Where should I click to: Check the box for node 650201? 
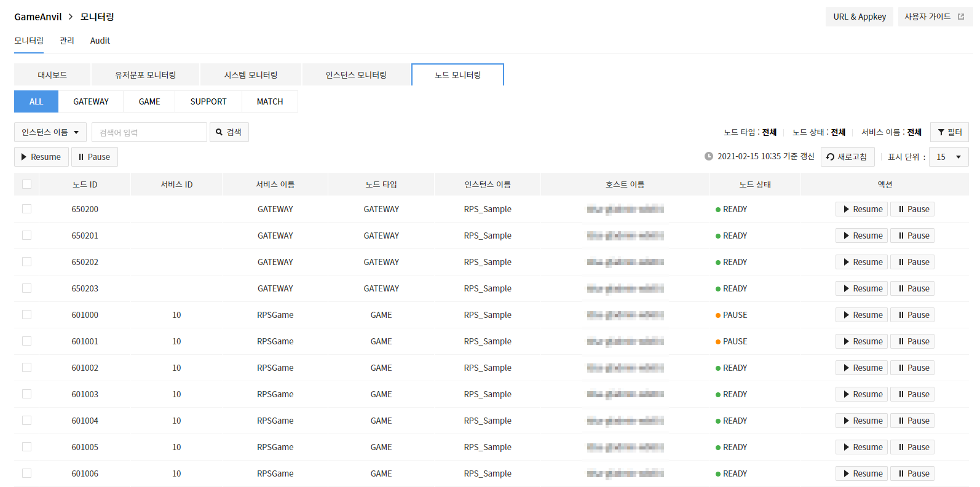(x=26, y=236)
